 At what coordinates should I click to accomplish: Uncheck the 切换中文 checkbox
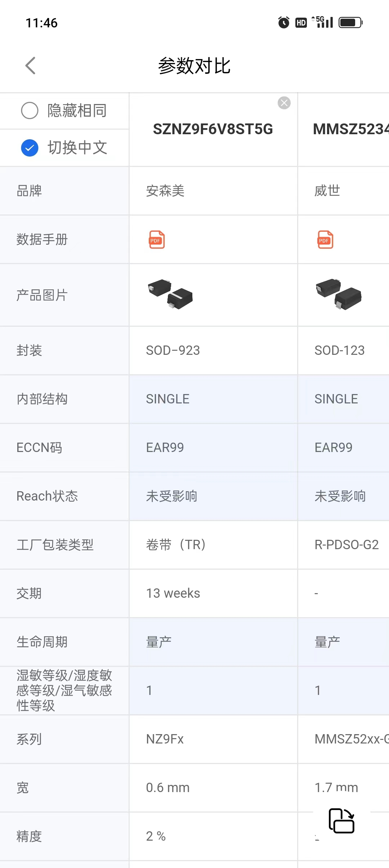pyautogui.click(x=30, y=148)
